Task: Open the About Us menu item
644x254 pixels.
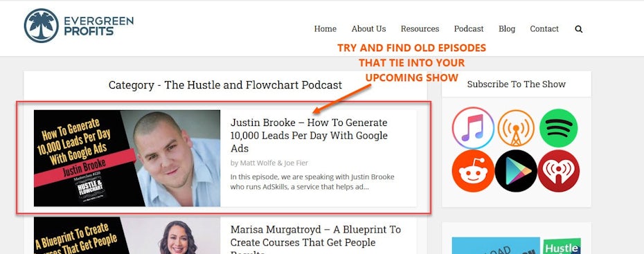Action: coord(369,29)
